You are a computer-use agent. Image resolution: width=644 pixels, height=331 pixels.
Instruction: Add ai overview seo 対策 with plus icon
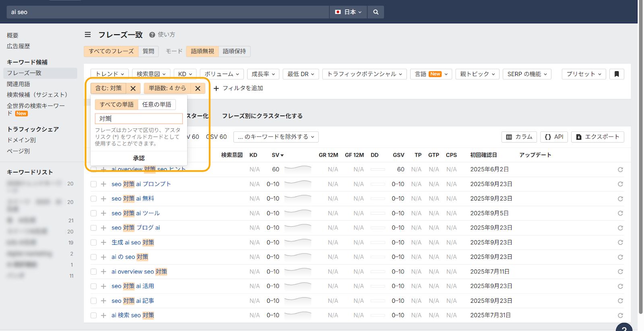(x=103, y=272)
